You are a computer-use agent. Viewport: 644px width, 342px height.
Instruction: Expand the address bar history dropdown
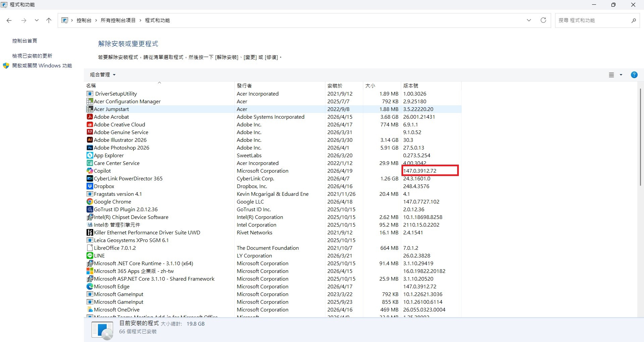529,20
